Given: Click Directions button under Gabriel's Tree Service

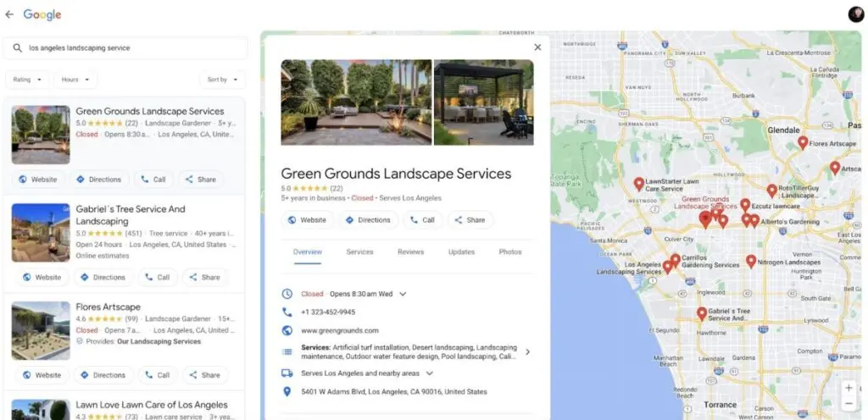Looking at the screenshot, I should point(103,278).
